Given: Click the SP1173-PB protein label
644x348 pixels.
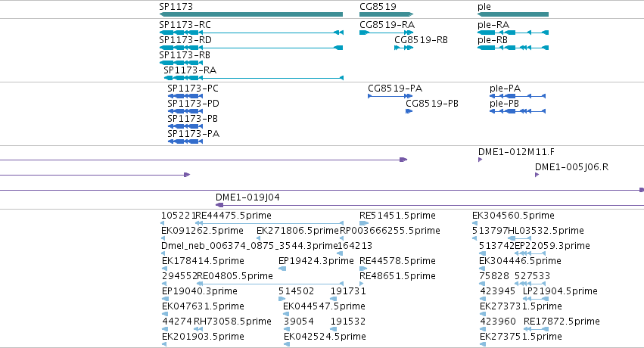Looking at the screenshot, I should (x=193, y=119).
